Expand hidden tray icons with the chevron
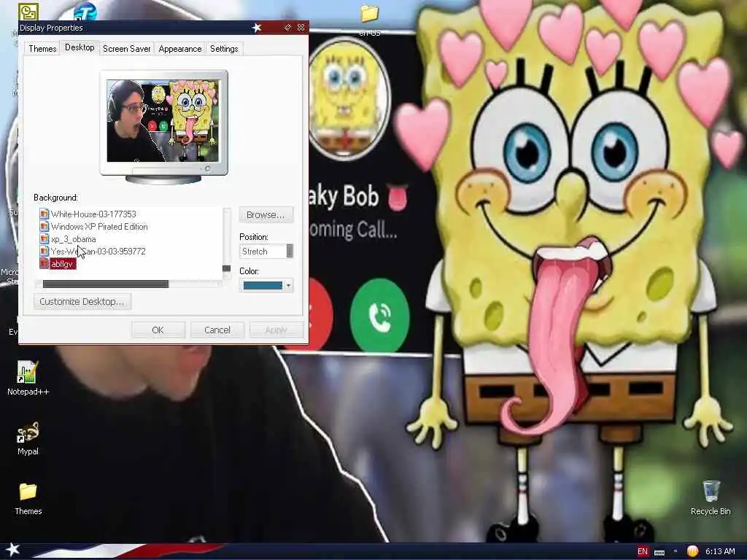This screenshot has height=560, width=747. coord(675,551)
